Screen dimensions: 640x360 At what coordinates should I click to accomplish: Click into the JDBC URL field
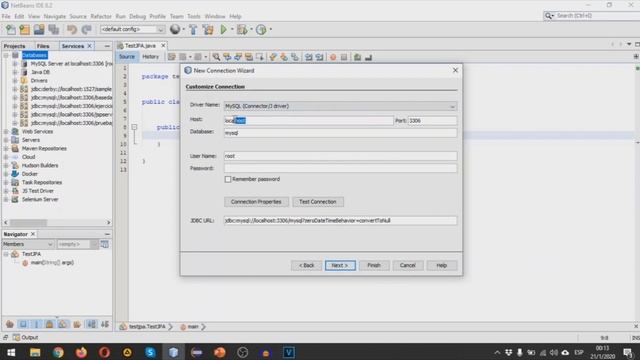pyautogui.click(x=340, y=220)
